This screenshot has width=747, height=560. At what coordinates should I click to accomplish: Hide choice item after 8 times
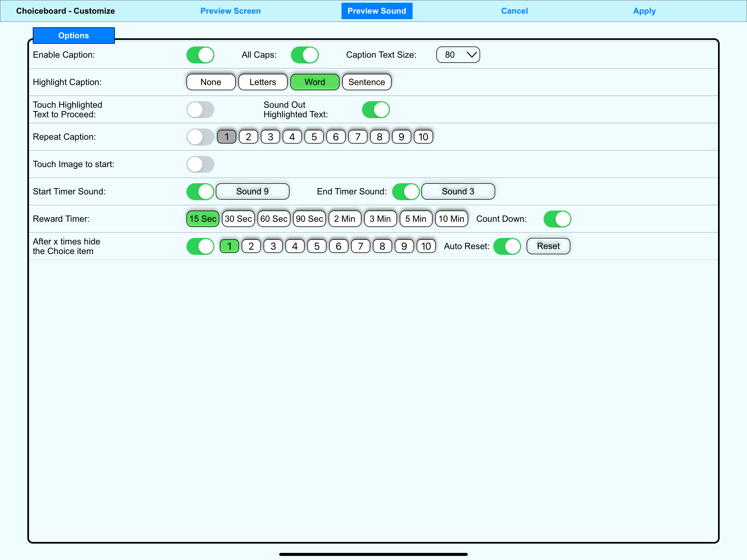(382, 246)
